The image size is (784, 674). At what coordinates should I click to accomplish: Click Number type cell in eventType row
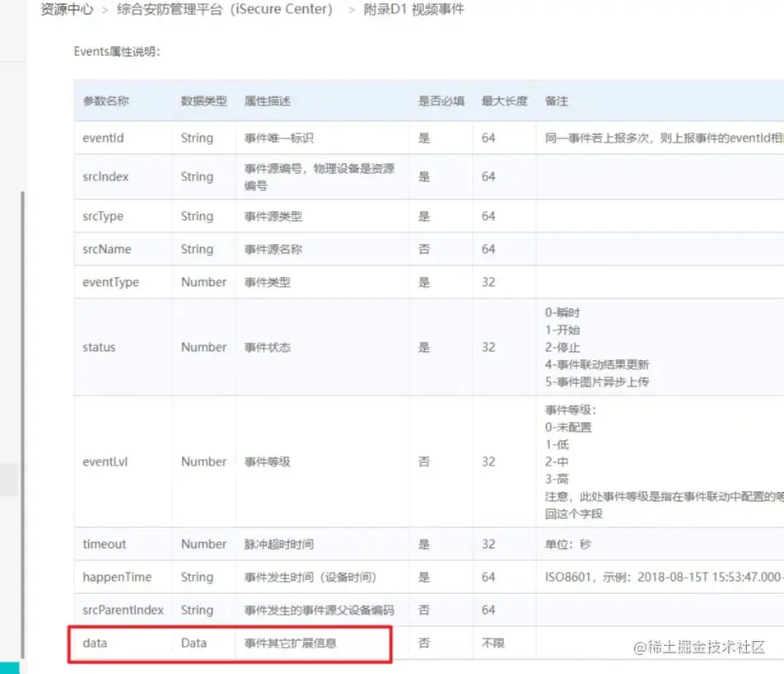click(204, 283)
